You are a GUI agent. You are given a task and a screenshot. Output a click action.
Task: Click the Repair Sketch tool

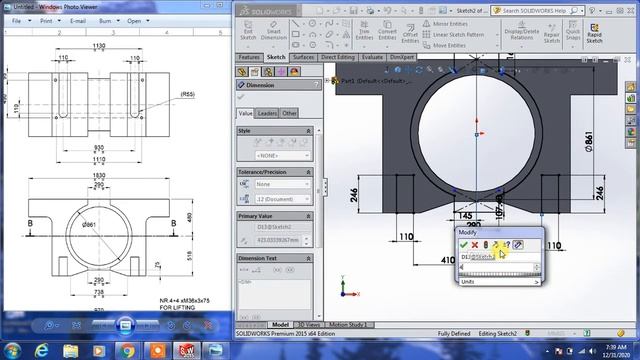point(551,33)
